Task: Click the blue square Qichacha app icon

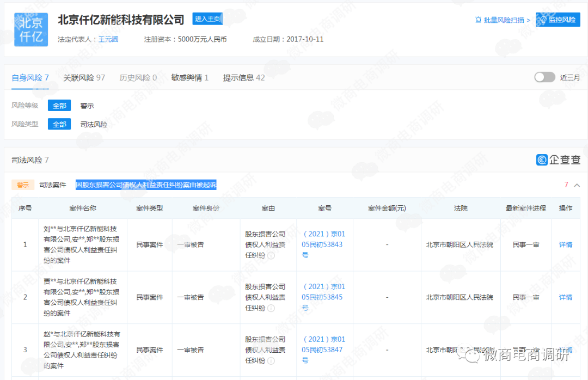Action: coord(542,160)
